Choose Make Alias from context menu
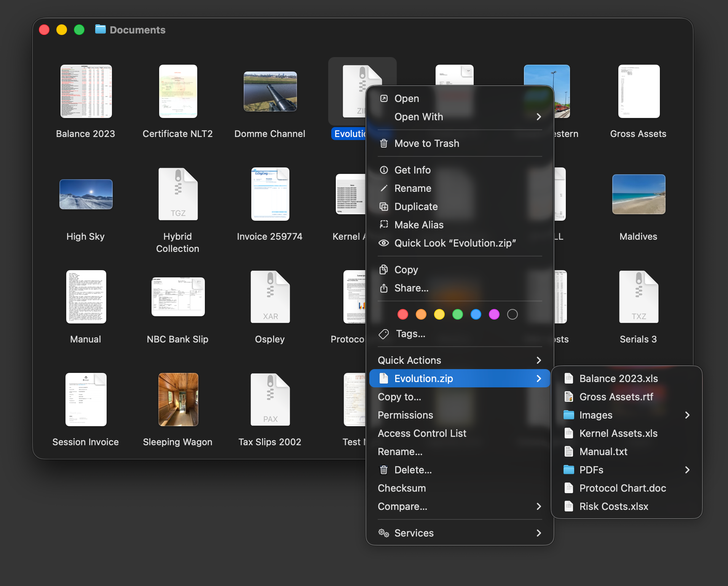 (x=419, y=225)
